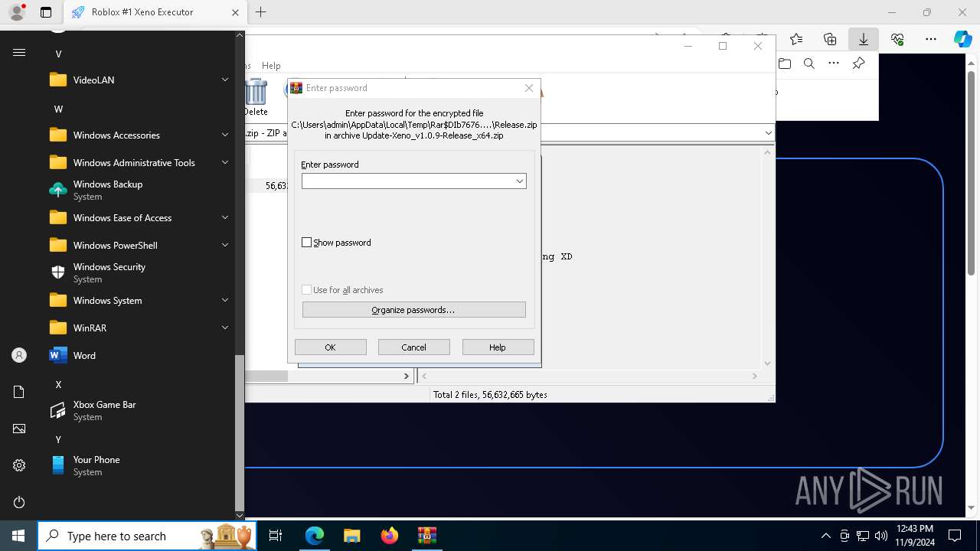This screenshot has height=551, width=980.
Task: Open Help menu in WinRAR
Action: (271, 66)
